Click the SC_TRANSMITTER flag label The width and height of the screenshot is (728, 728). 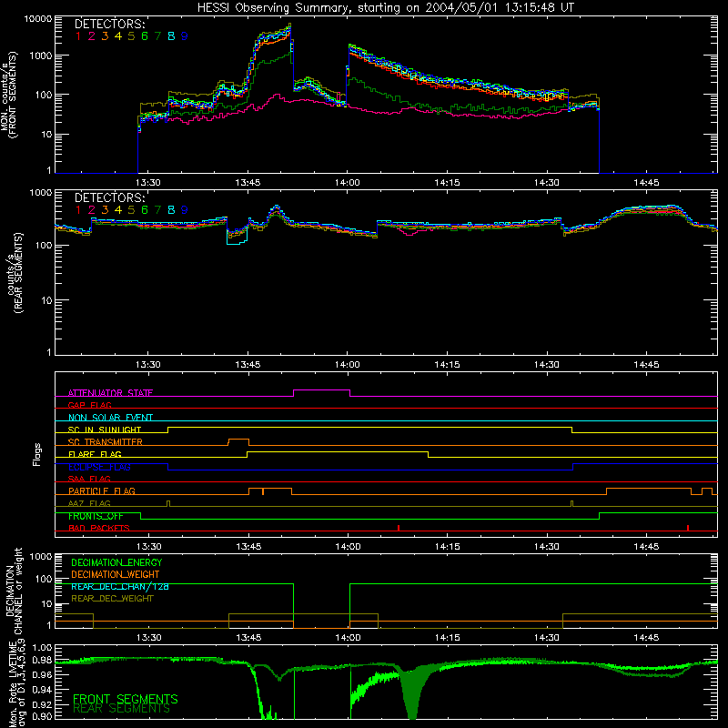click(x=106, y=441)
